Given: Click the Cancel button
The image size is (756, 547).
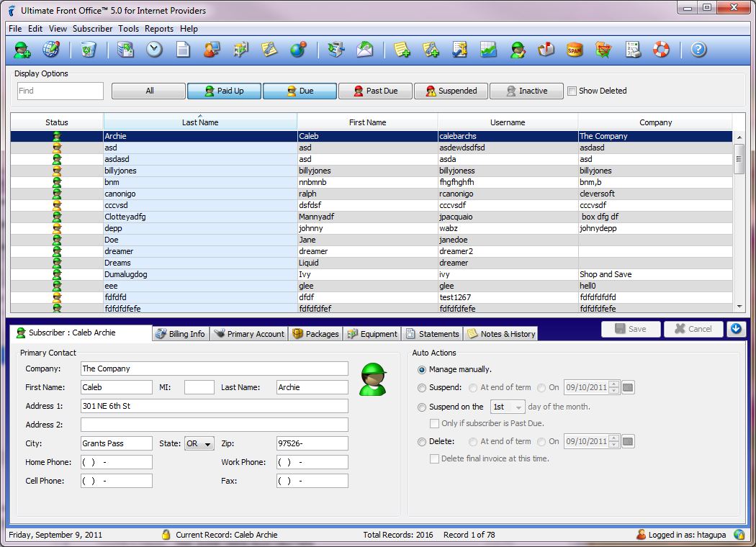Looking at the screenshot, I should tap(693, 329).
